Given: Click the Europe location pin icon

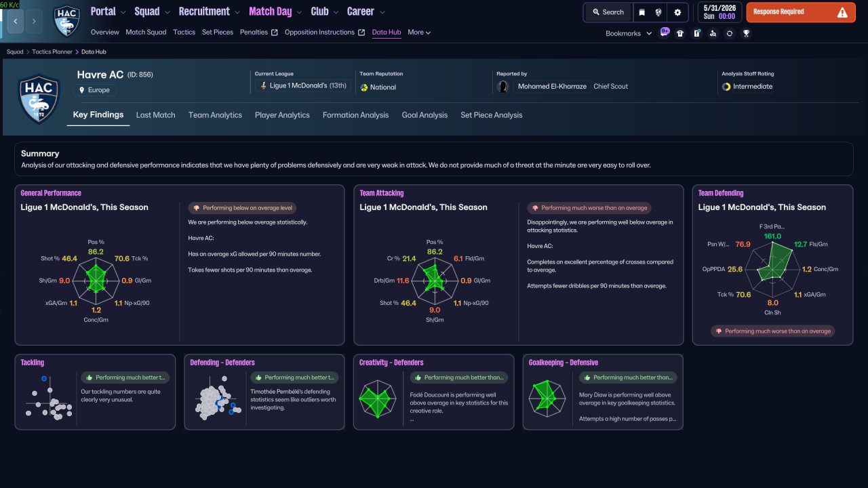Looking at the screenshot, I should (x=82, y=90).
